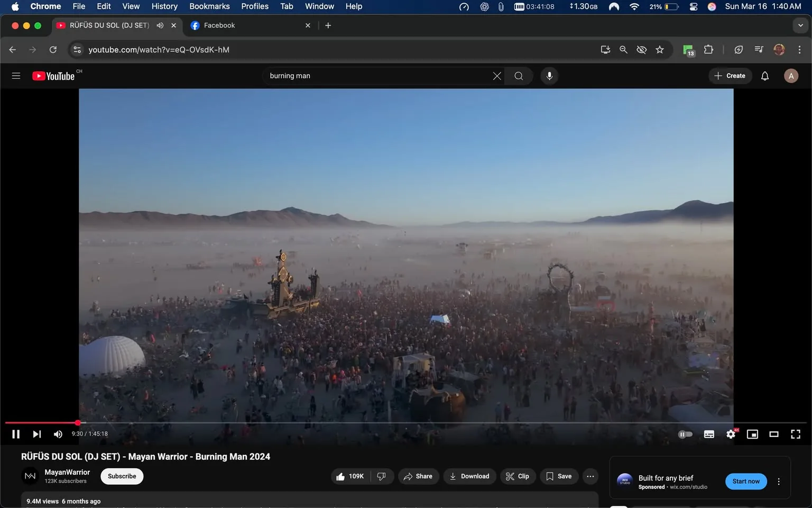Share the video
This screenshot has height=508, width=812.
point(418,476)
